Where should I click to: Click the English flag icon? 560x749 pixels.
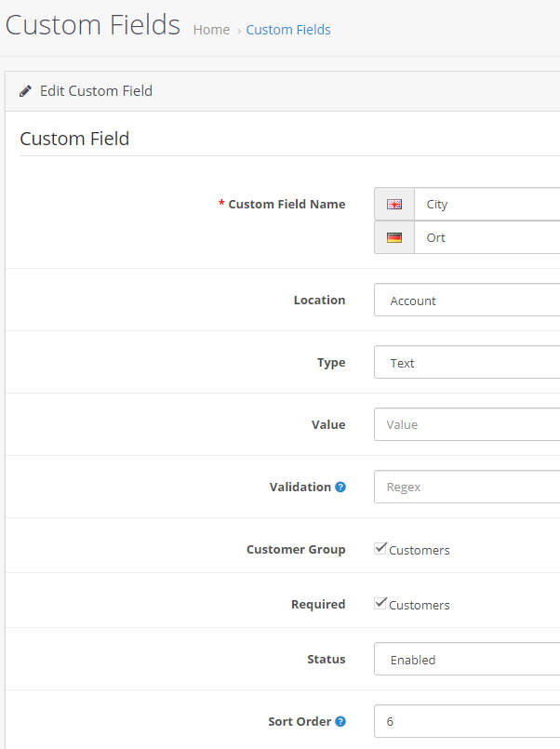pos(394,205)
